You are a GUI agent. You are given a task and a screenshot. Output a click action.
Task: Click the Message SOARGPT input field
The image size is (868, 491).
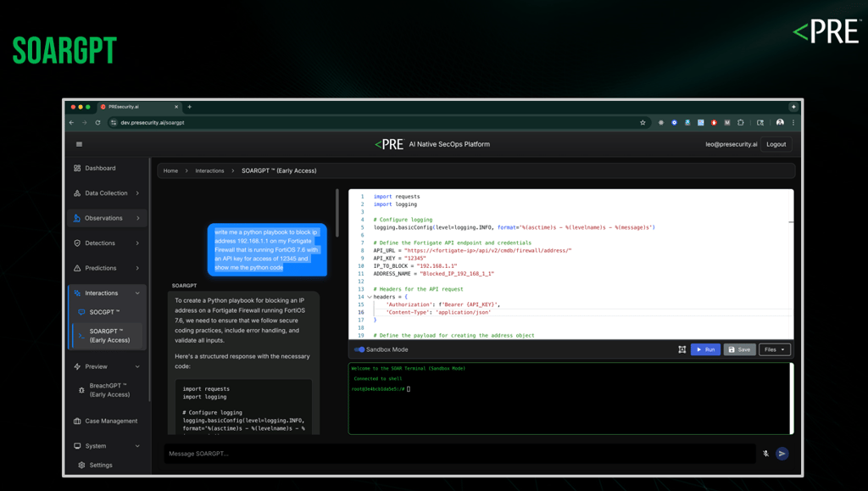pos(459,454)
